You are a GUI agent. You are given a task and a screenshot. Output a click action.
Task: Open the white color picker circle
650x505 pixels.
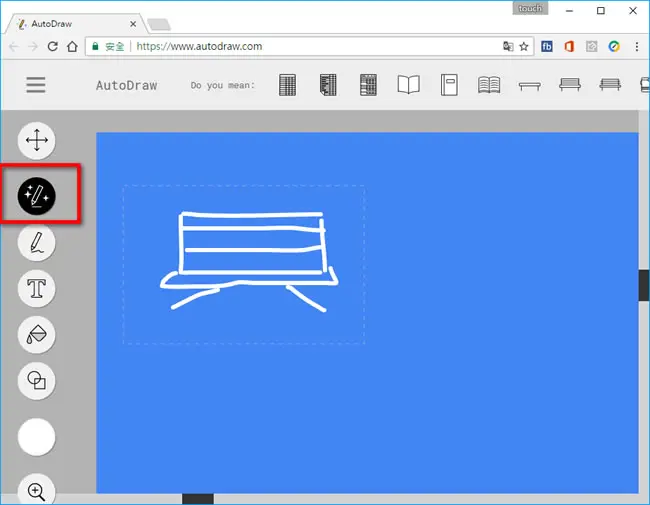click(x=36, y=437)
